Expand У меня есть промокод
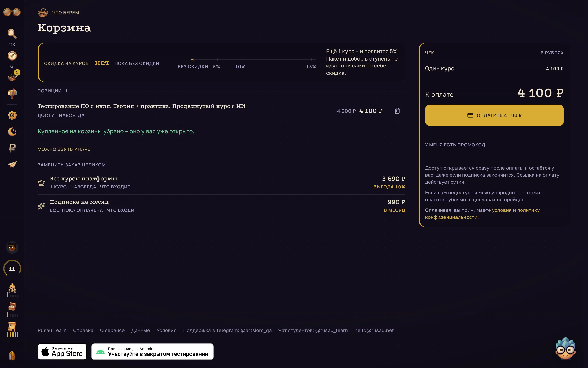This screenshot has height=368, width=588. tap(455, 145)
